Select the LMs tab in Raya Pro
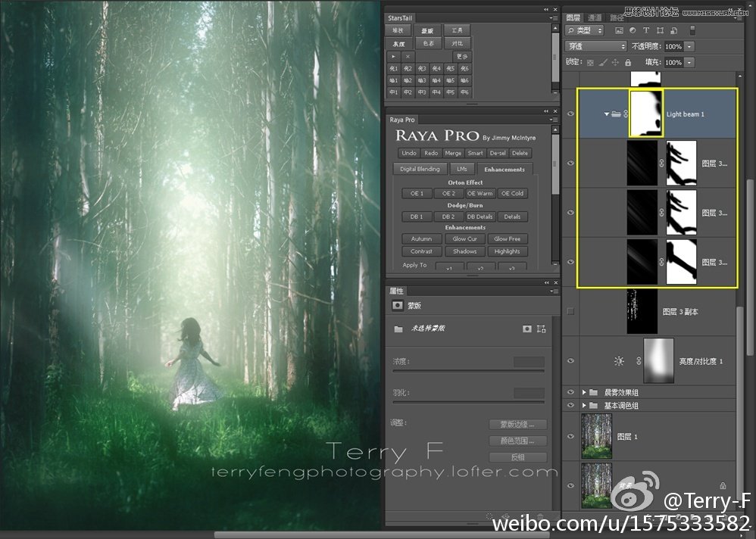 (462, 169)
